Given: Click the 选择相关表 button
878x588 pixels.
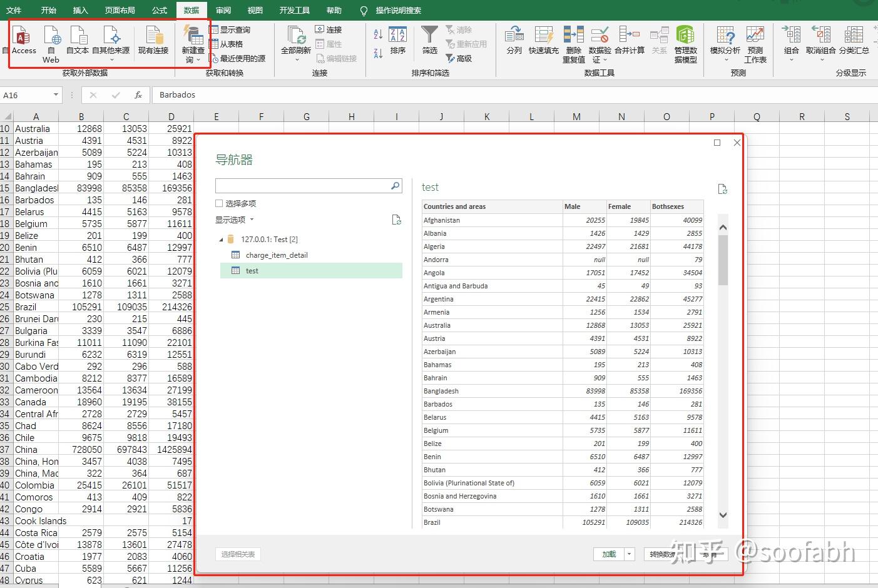Looking at the screenshot, I should click(238, 554).
